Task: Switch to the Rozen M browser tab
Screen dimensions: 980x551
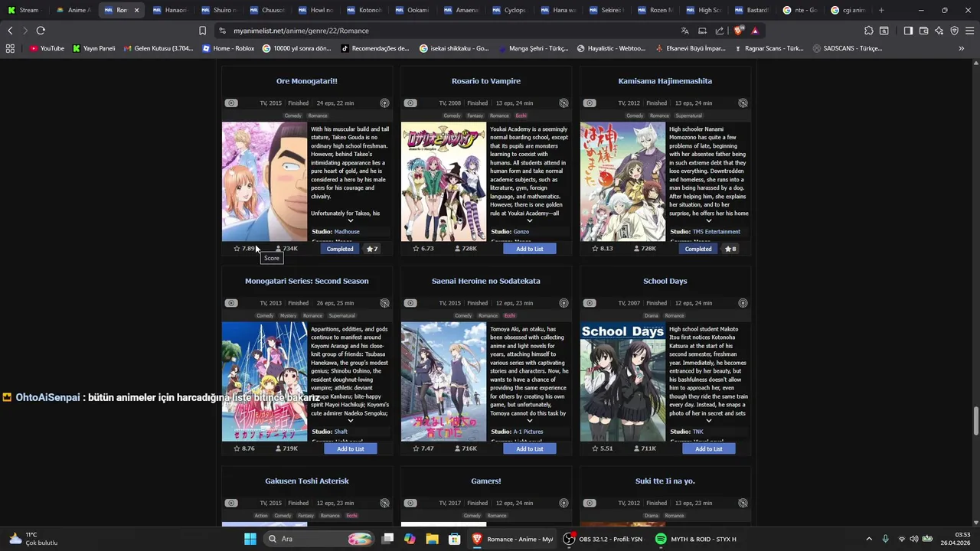Action: [x=655, y=10]
